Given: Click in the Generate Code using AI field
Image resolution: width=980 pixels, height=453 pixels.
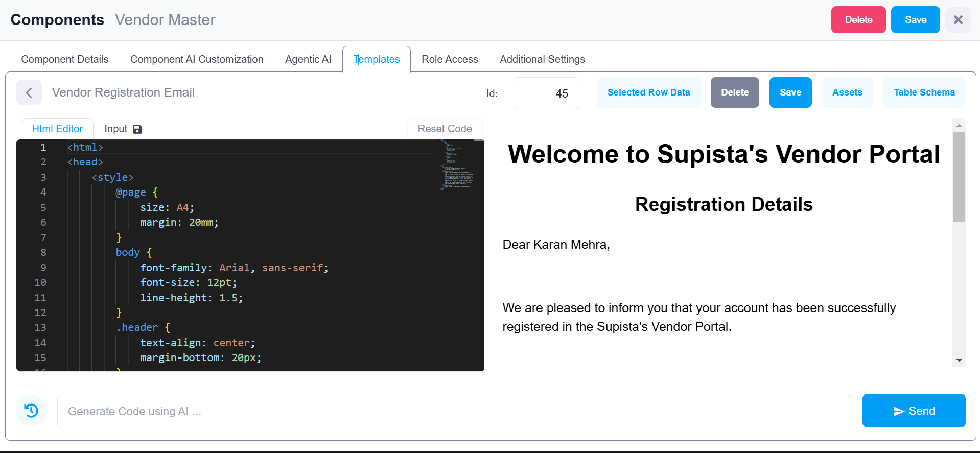Looking at the screenshot, I should (454, 411).
